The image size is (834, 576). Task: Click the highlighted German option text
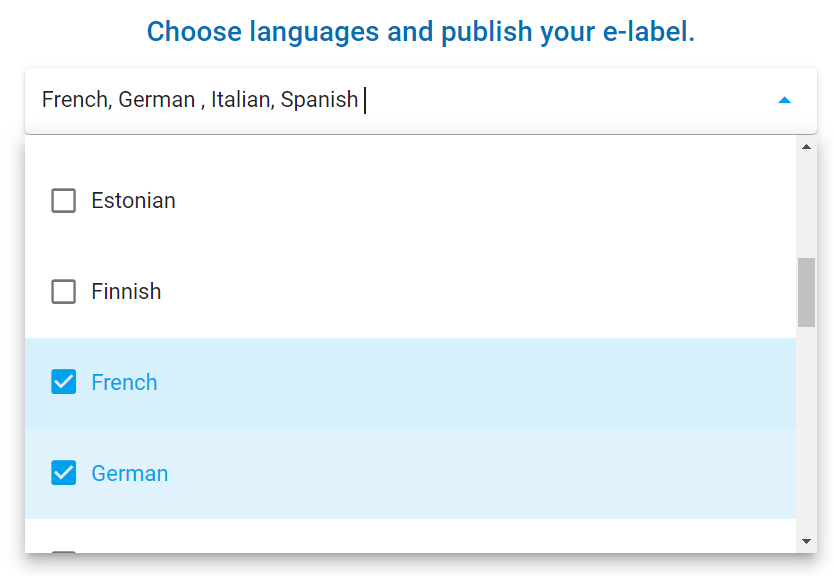pos(130,473)
